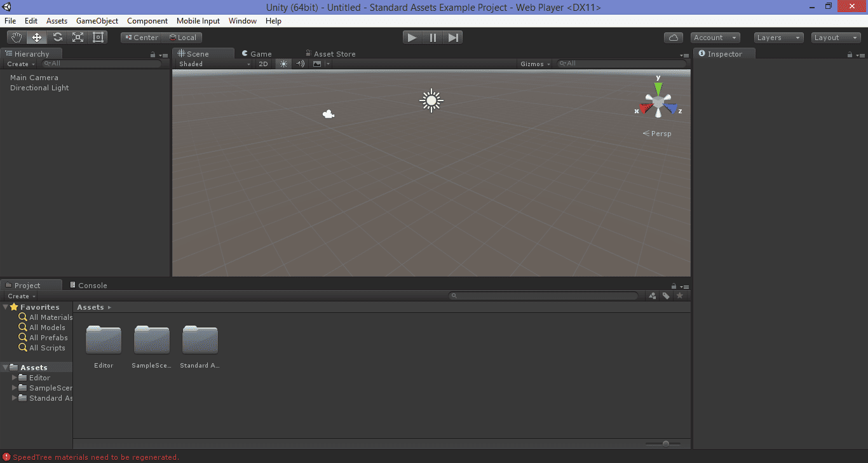Lock the Hierarchy panel
Screen dimensions: 868x463
point(153,55)
